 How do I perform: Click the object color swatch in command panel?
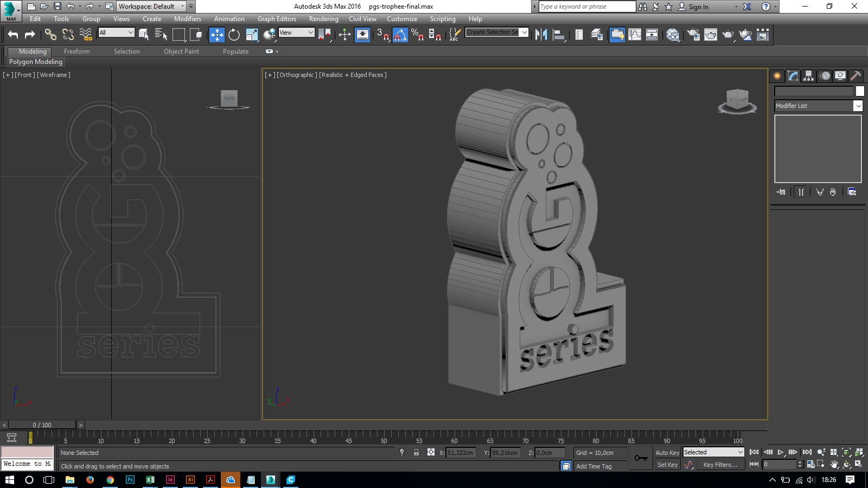(860, 91)
